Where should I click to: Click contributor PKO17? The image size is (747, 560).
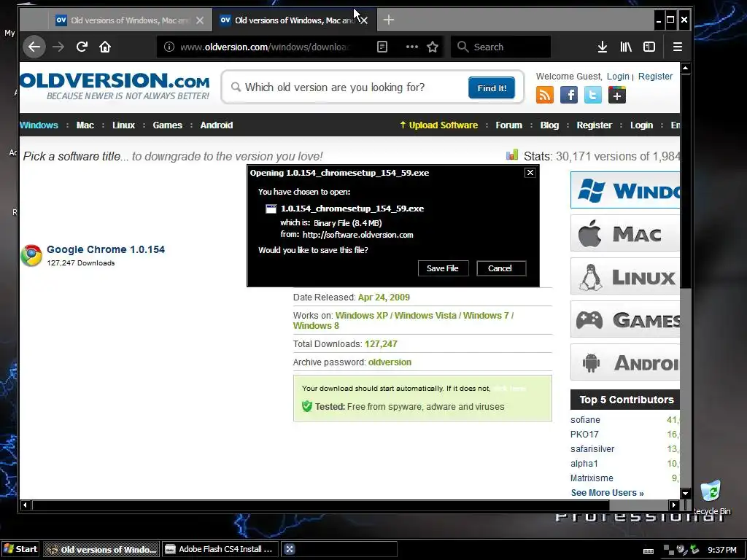tap(584, 435)
